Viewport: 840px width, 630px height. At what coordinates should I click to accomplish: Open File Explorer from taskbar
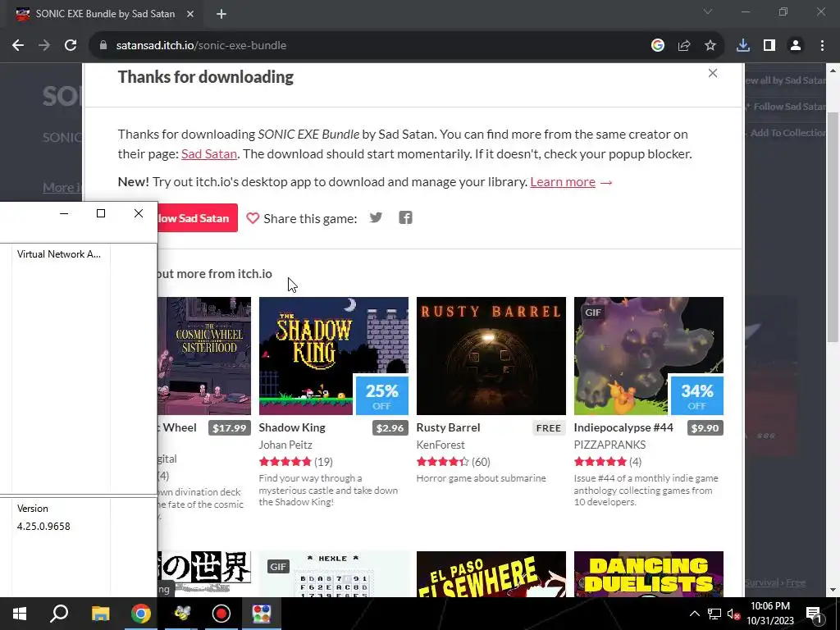(x=100, y=614)
